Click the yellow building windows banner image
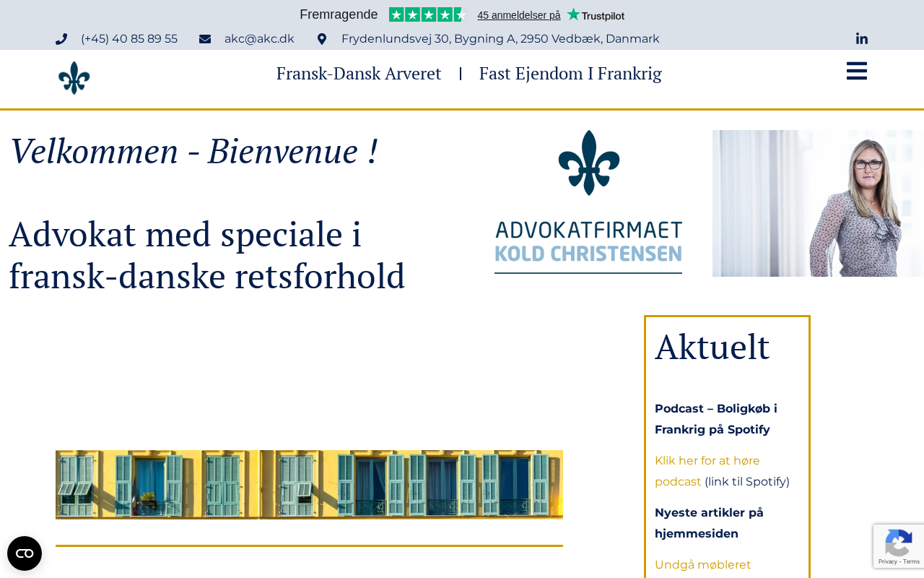The image size is (924, 578). click(309, 484)
